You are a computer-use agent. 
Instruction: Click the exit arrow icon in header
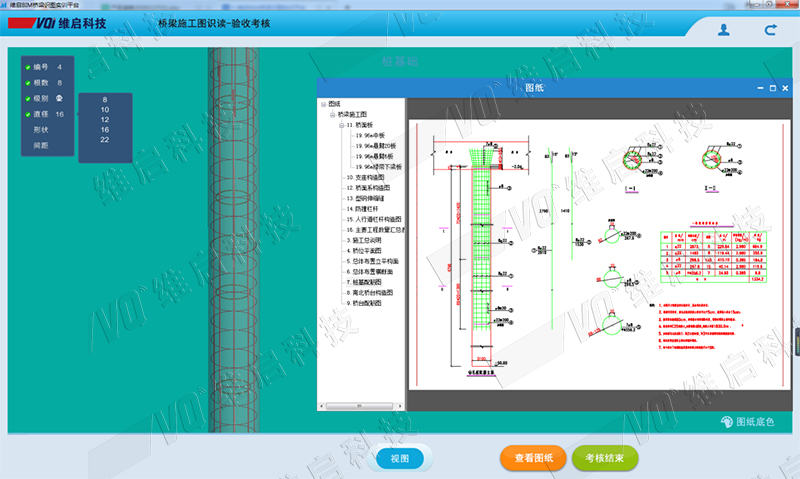tap(771, 30)
